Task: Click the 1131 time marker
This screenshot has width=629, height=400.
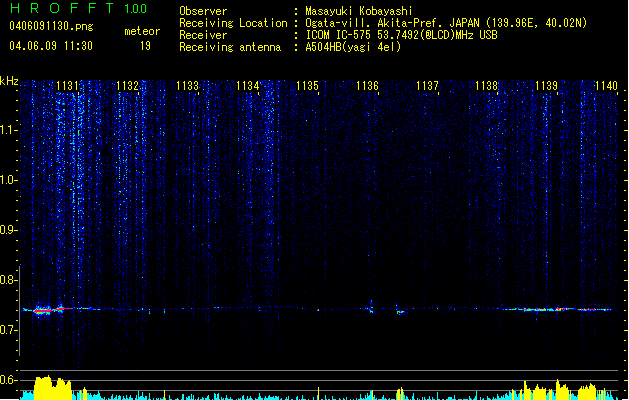Action: pos(67,86)
